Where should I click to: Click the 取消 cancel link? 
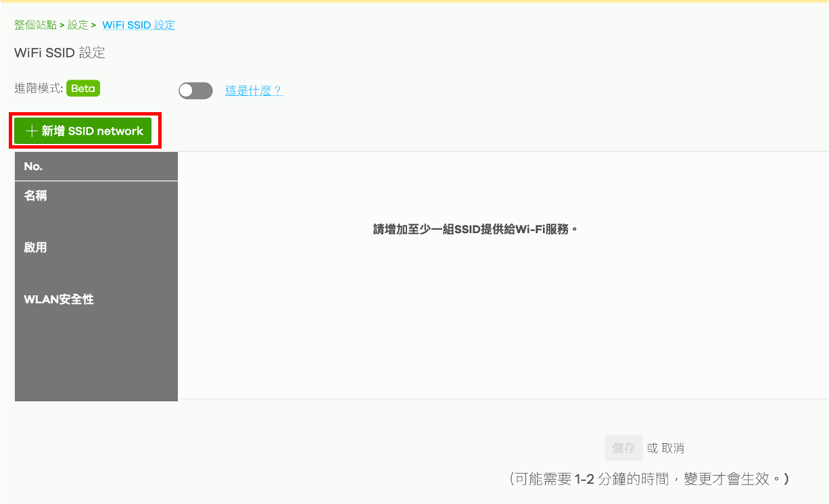point(673,448)
